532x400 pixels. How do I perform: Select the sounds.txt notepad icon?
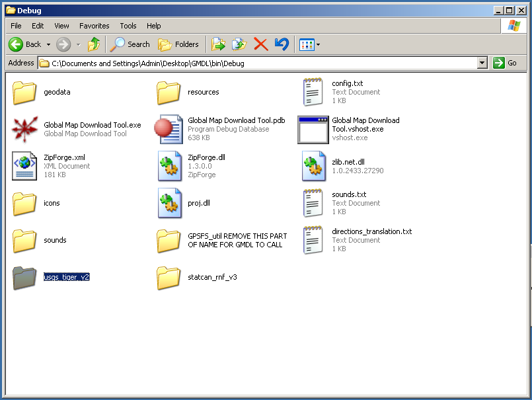313,203
